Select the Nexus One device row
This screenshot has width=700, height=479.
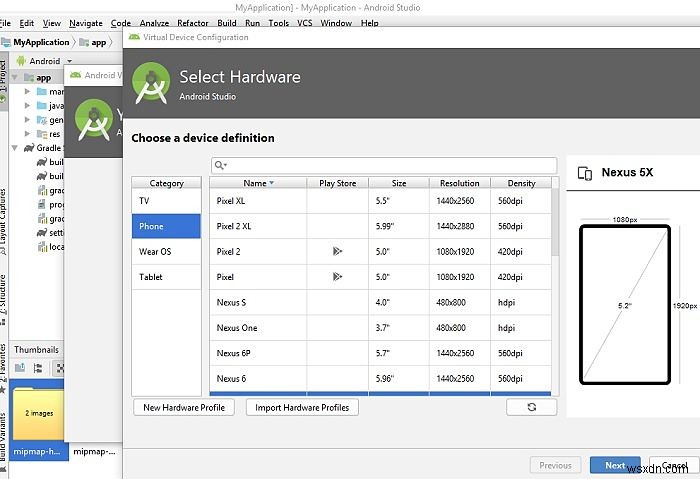pyautogui.click(x=380, y=328)
